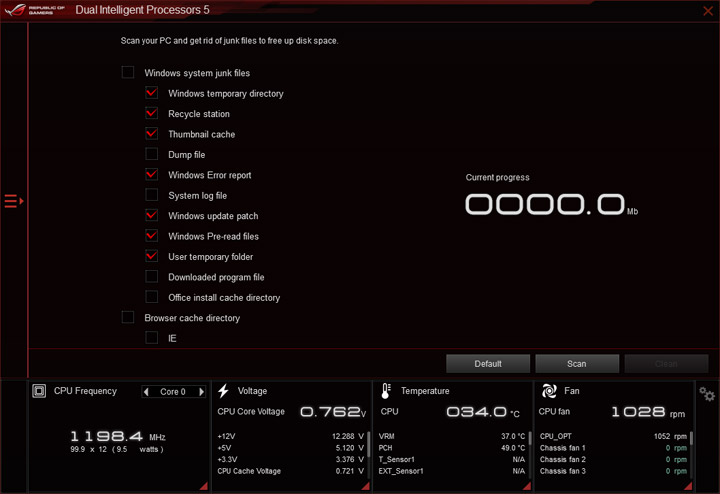
Task: Click the +5V voltage row
Action: (291, 448)
